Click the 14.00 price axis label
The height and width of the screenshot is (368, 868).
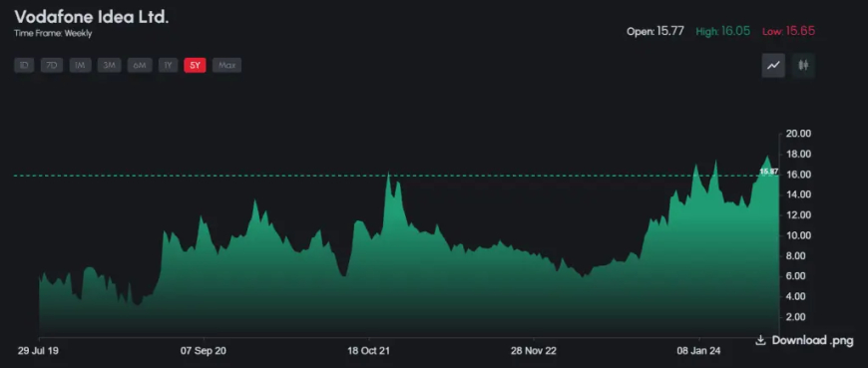click(799, 194)
